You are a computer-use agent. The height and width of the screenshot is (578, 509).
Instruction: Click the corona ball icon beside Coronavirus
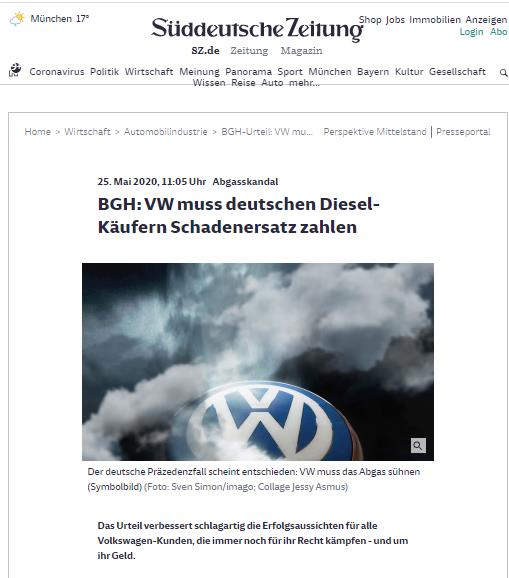15,70
